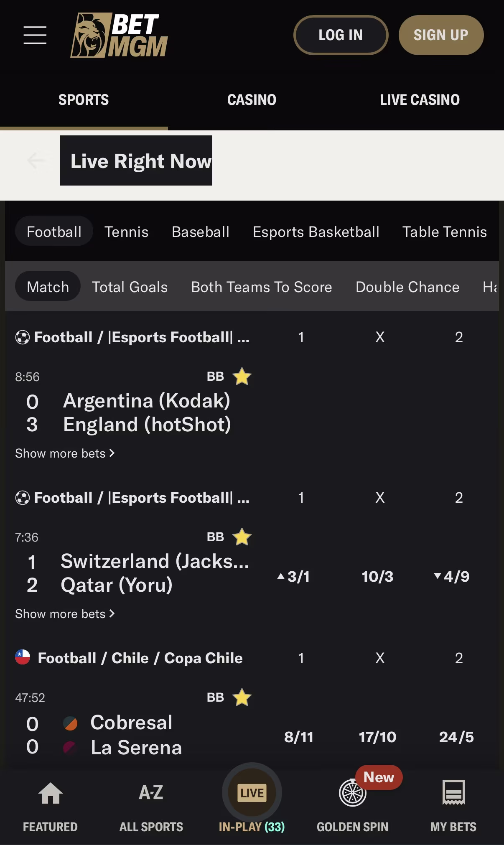
Task: Choose the Both Teams To Score market
Action: pos(262,287)
